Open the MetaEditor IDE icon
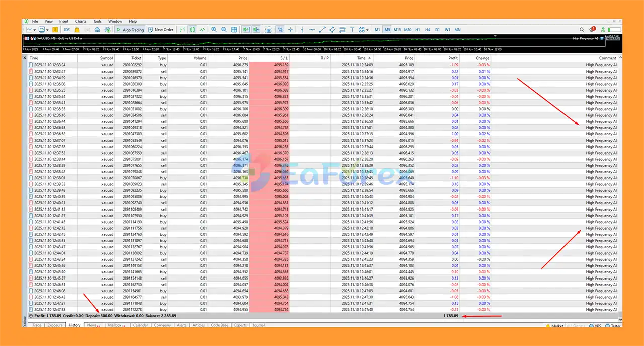Screen dimensions: 644x346 tap(67, 30)
